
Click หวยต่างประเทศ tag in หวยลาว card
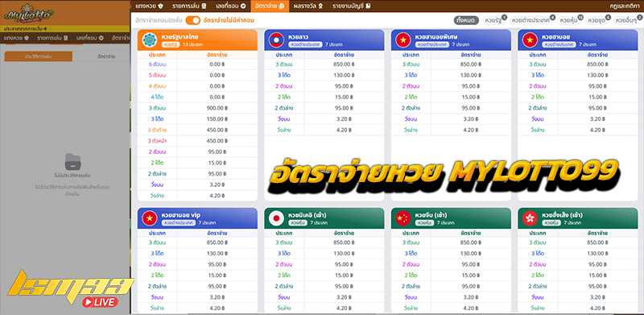[306, 44]
